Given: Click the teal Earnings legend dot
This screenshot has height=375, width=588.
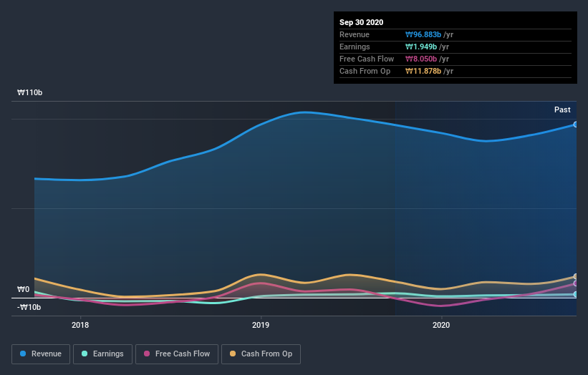Looking at the screenshot, I should (x=85, y=354).
